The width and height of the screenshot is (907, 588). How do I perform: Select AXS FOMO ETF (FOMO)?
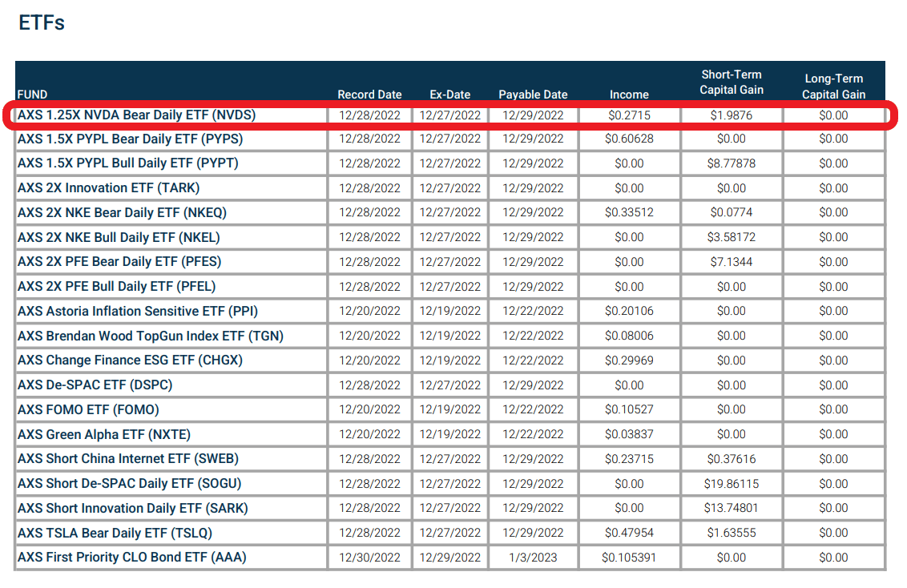click(88, 409)
